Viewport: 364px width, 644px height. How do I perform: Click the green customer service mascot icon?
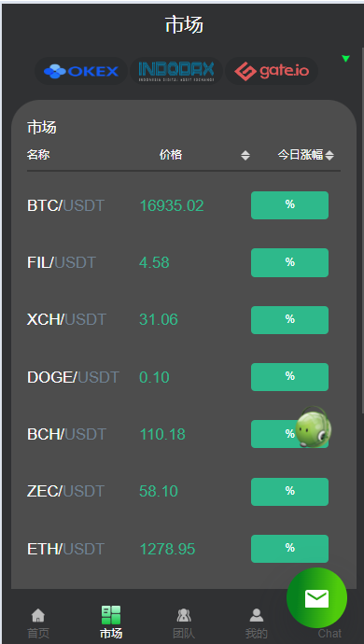(313, 427)
